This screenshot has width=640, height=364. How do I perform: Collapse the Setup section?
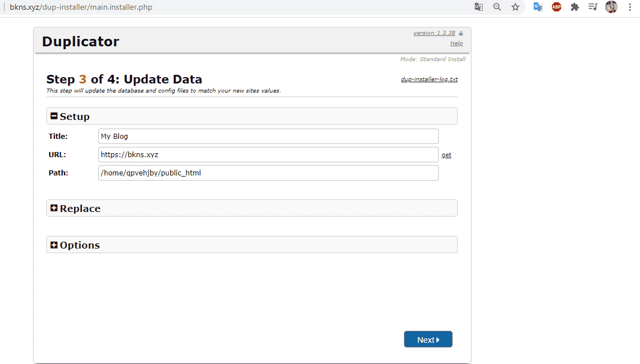point(54,116)
